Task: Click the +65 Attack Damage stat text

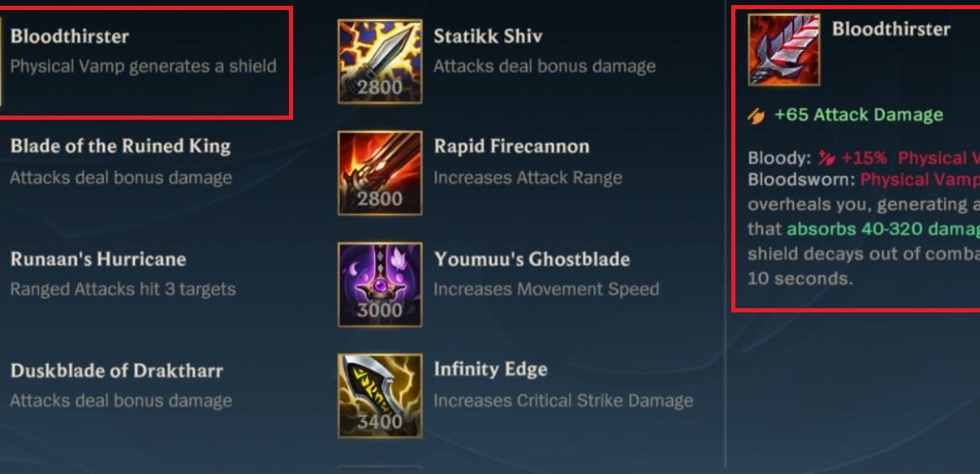Action: pyautogui.click(x=858, y=115)
